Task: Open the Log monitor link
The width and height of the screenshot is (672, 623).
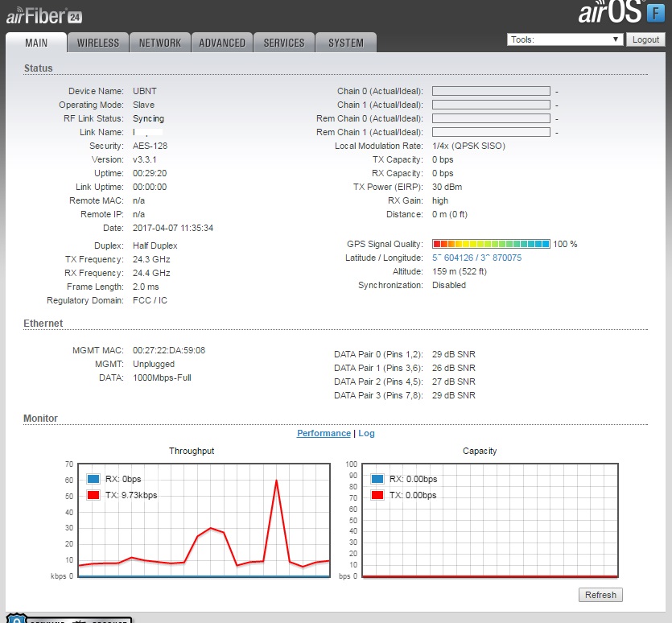Action: [366, 433]
